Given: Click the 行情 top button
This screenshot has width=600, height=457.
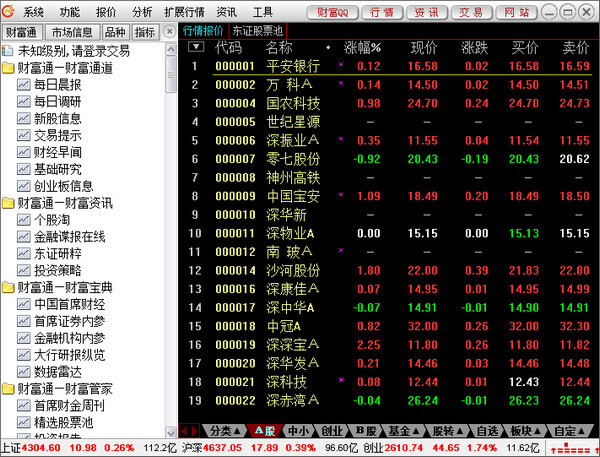Looking at the screenshot, I should pos(382,13).
